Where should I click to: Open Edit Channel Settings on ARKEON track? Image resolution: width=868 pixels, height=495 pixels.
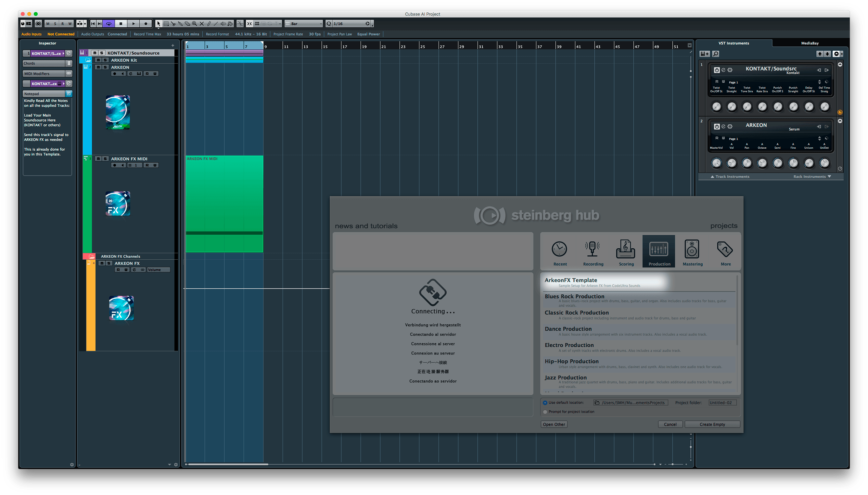pyautogui.click(x=131, y=73)
